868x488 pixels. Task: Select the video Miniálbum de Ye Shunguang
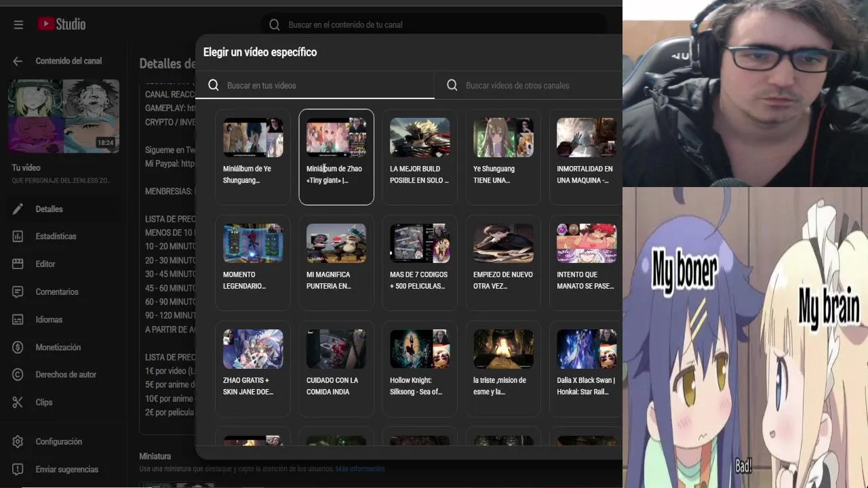point(253,157)
